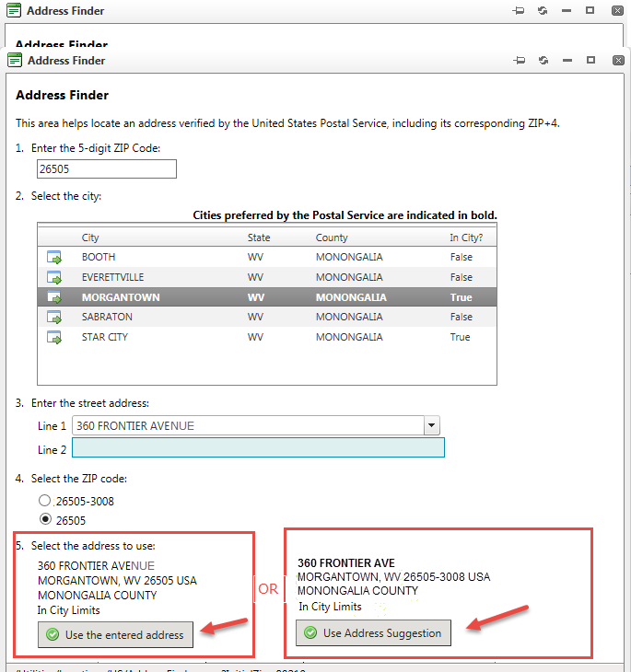Click the refresh icon on the front Address Finder window
Screen dimensions: 631x672
[x=543, y=61]
